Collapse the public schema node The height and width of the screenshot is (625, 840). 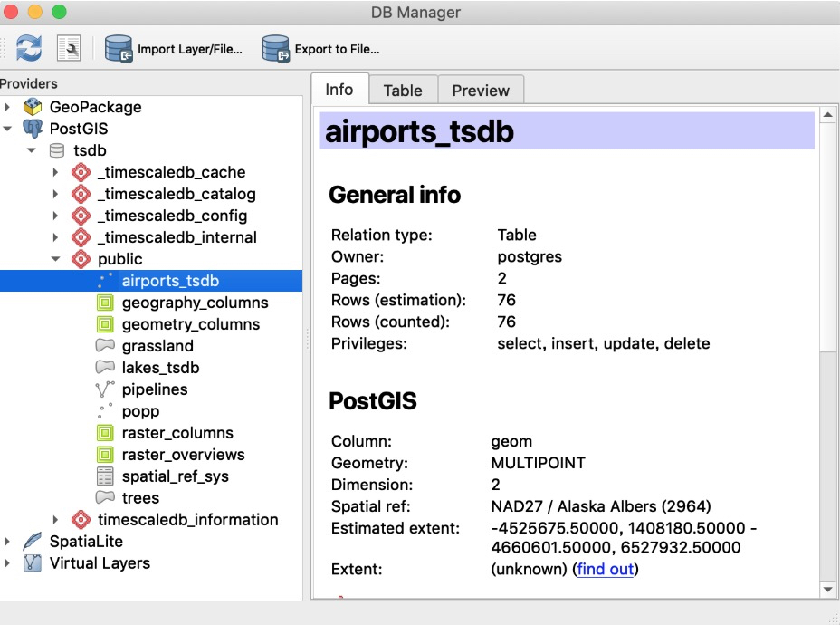(x=56, y=259)
